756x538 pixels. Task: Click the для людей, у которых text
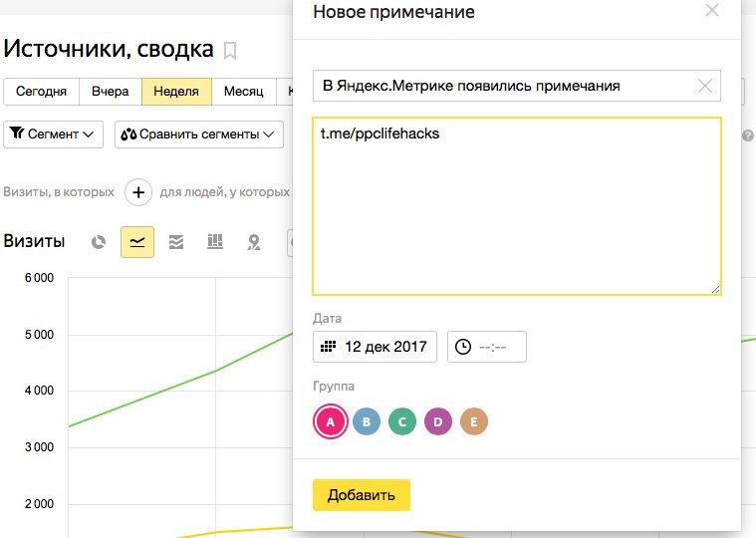[x=225, y=192]
